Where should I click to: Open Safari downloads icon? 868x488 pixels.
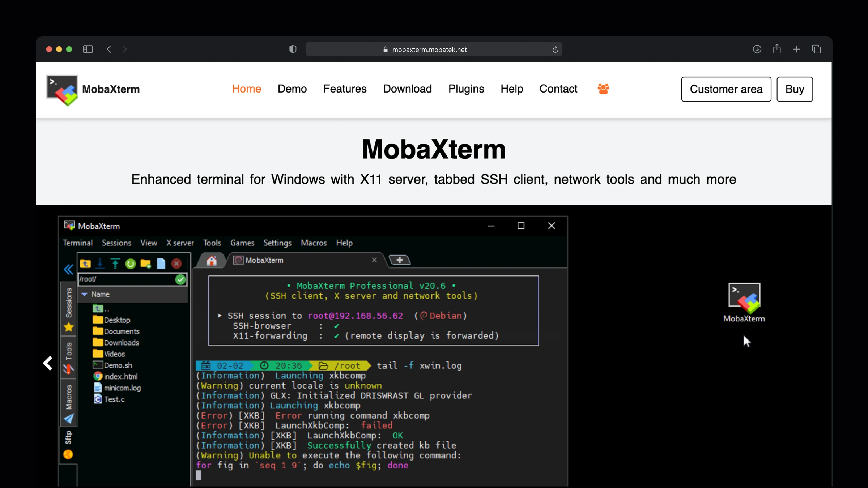pos(757,49)
